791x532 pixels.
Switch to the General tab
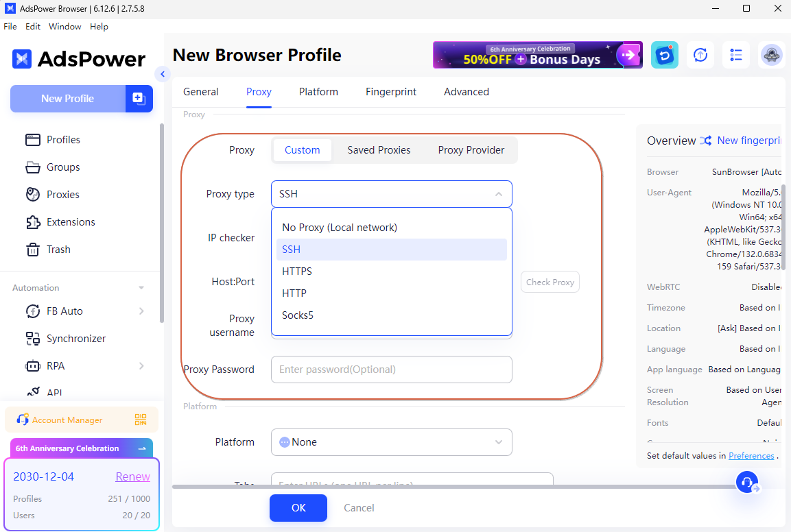(x=201, y=92)
